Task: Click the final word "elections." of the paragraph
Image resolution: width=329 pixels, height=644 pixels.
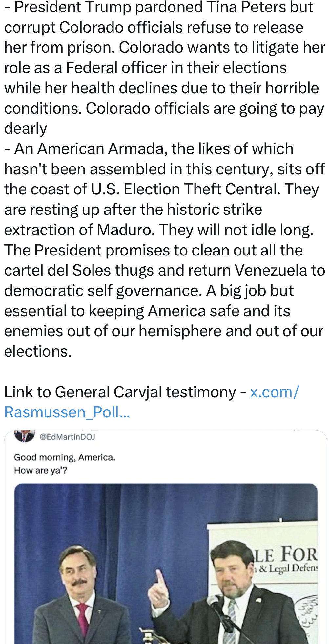Action: (38, 352)
